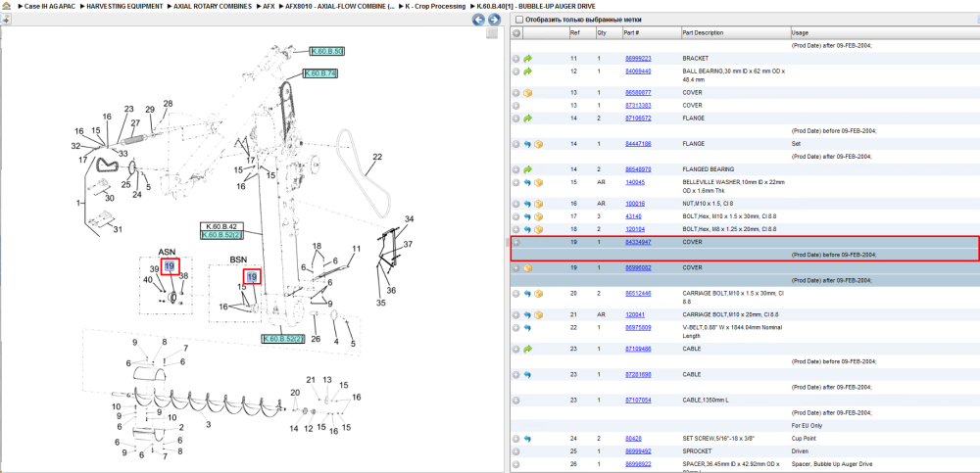Click 'FLANGED BEARING' description text
This screenshot has width=980, height=473.
point(709,169)
